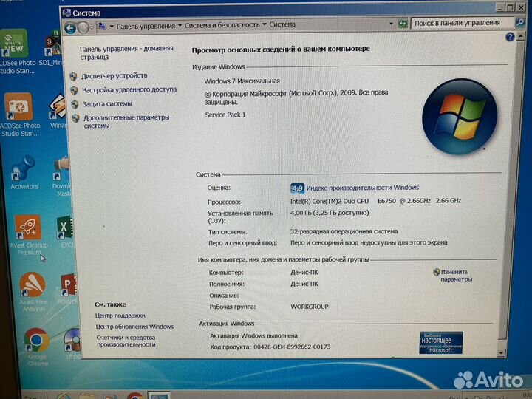The width and height of the screenshot is (532, 399).
Task: Click the product code 00426-OEM-8992662-00173
Action: pos(292,347)
